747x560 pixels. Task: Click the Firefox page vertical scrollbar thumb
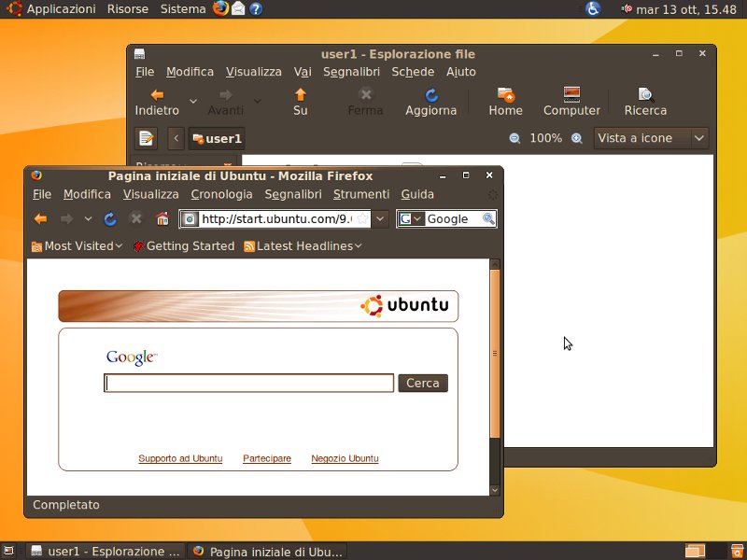click(x=495, y=354)
